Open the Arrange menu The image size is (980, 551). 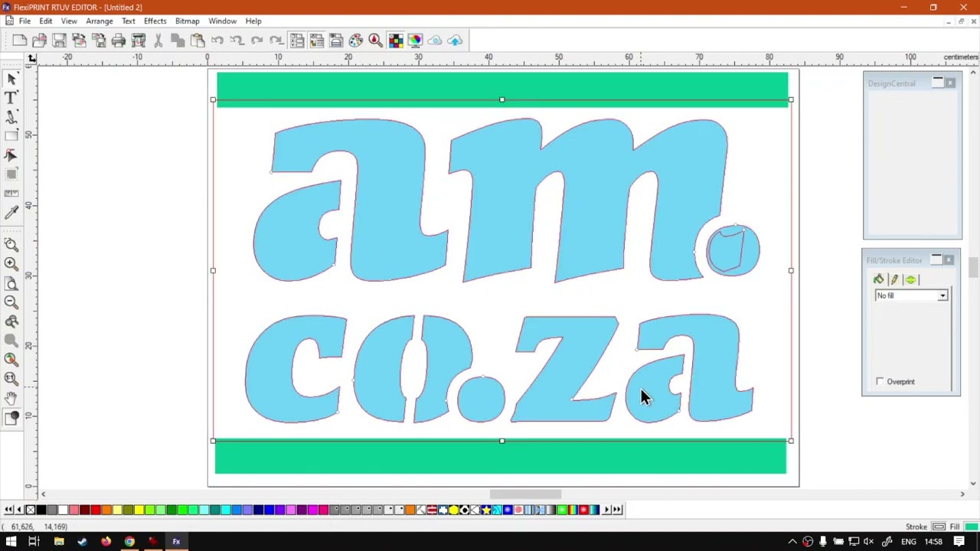[x=100, y=21]
